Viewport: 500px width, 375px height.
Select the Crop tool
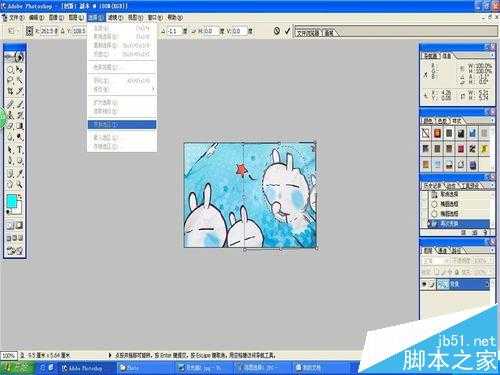coord(10,91)
